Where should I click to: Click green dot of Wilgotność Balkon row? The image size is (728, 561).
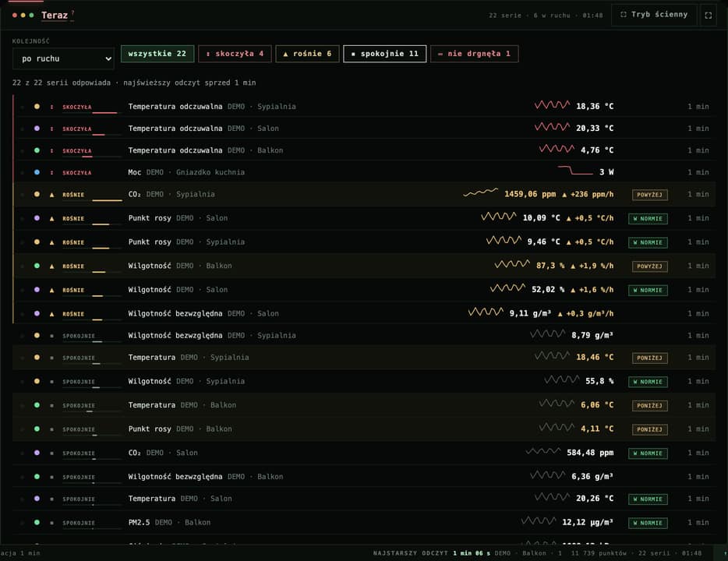(37, 266)
